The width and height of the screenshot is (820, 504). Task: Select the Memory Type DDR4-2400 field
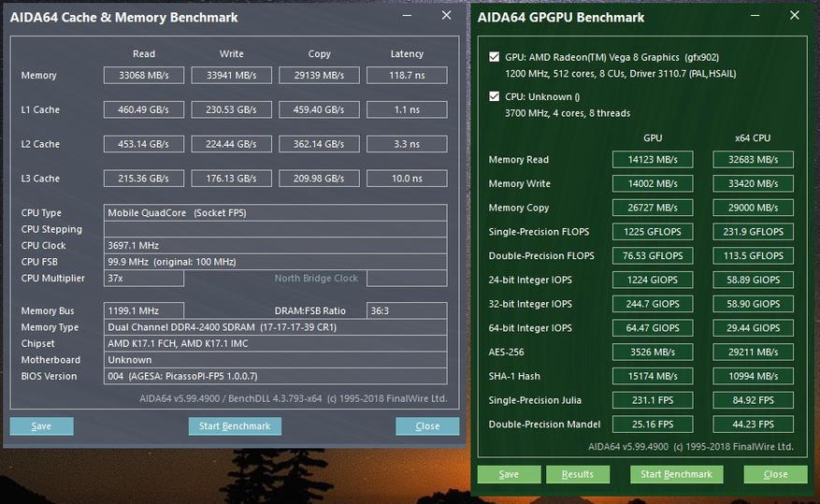(275, 327)
